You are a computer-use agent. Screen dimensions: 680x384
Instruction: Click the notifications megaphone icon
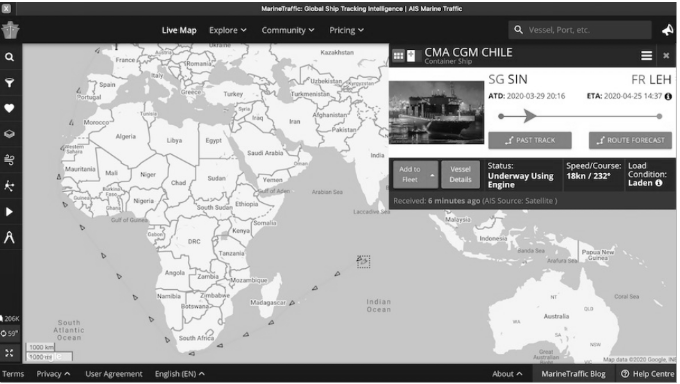click(667, 30)
